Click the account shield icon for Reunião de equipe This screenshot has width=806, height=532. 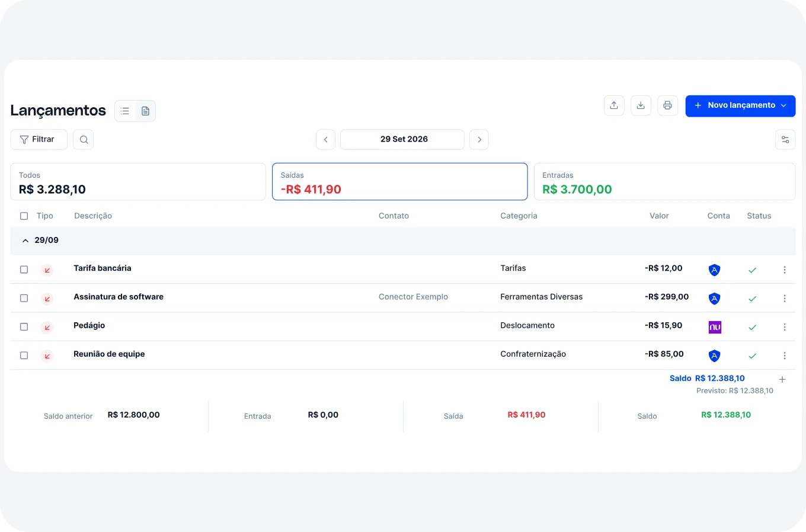click(714, 355)
